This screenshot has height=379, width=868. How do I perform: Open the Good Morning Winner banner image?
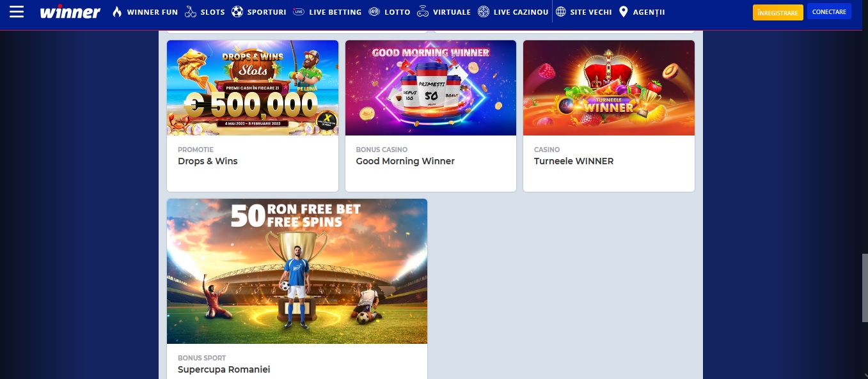pyautogui.click(x=430, y=88)
